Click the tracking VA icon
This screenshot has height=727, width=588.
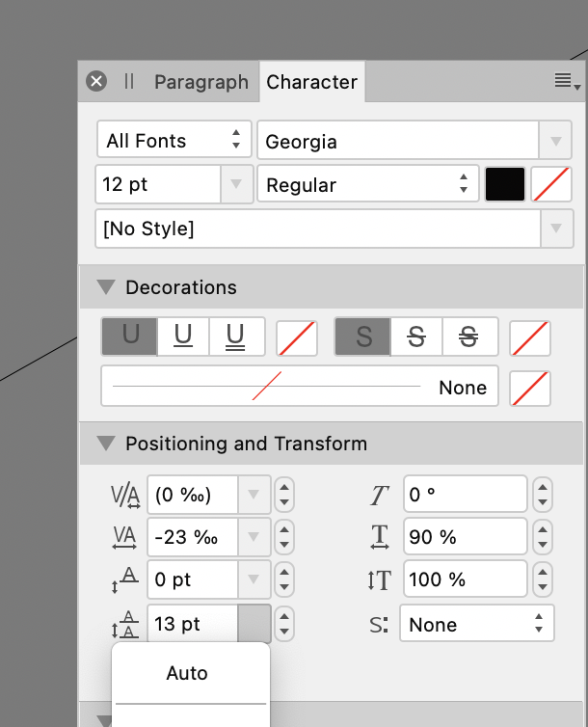pyautogui.click(x=124, y=538)
